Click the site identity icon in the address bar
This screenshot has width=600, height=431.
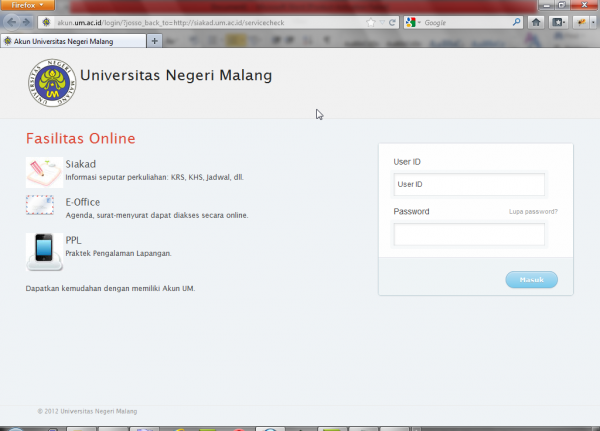click(x=46, y=23)
